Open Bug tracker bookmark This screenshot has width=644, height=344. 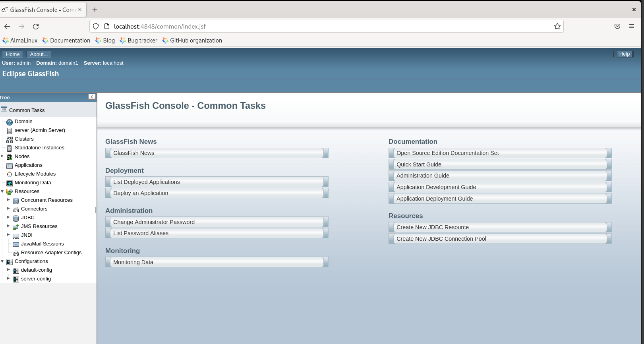(x=139, y=41)
